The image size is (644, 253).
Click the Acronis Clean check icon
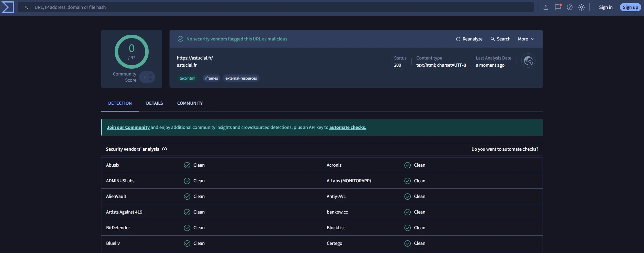[408, 165]
